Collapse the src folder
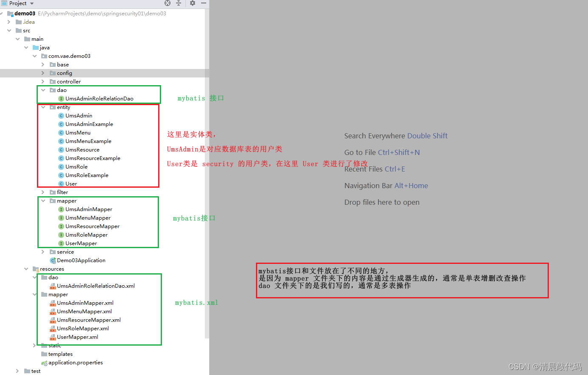The height and width of the screenshot is (375, 588). [9, 30]
